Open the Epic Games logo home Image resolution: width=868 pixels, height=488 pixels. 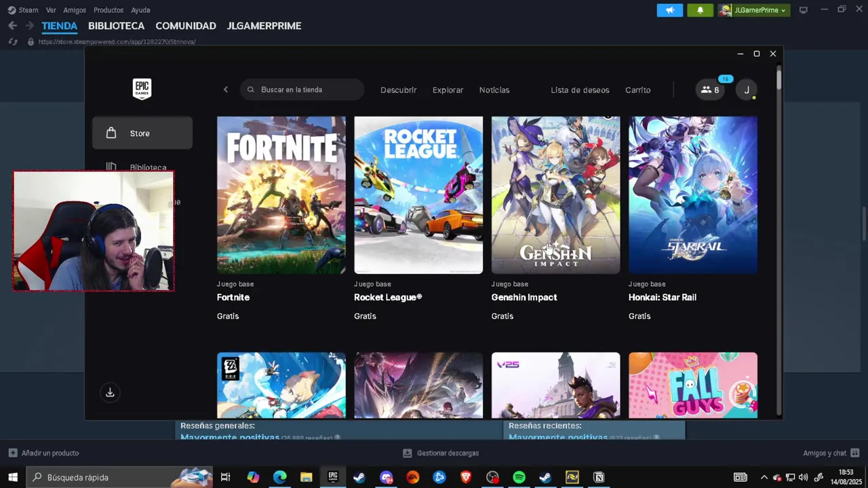(142, 89)
